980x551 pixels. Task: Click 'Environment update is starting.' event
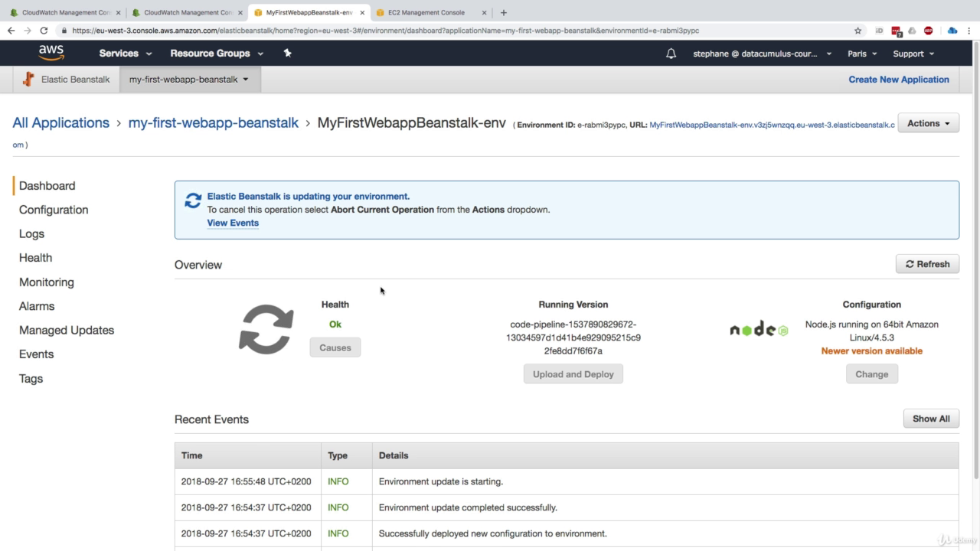click(441, 482)
